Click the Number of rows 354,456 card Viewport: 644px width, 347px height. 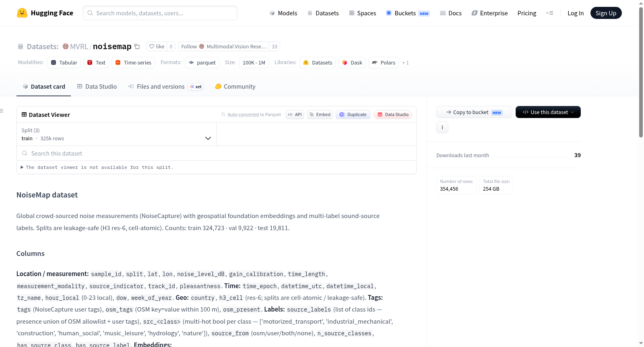tap(457, 185)
